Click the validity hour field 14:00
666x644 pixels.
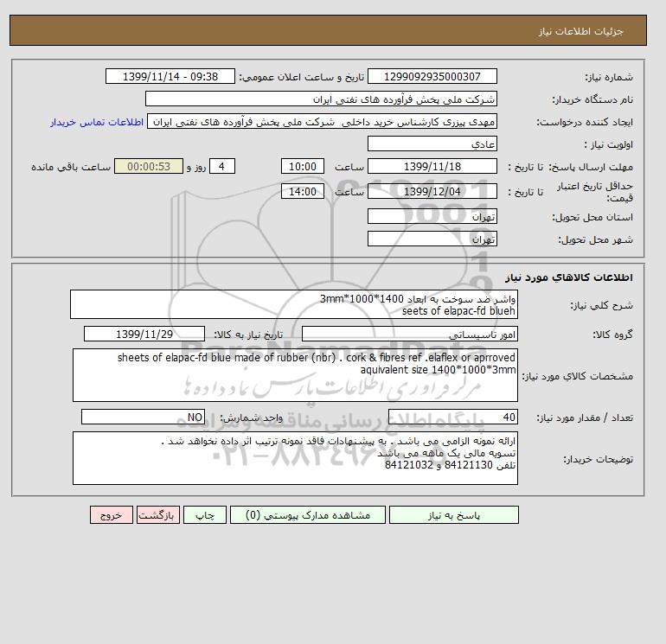click(x=303, y=191)
